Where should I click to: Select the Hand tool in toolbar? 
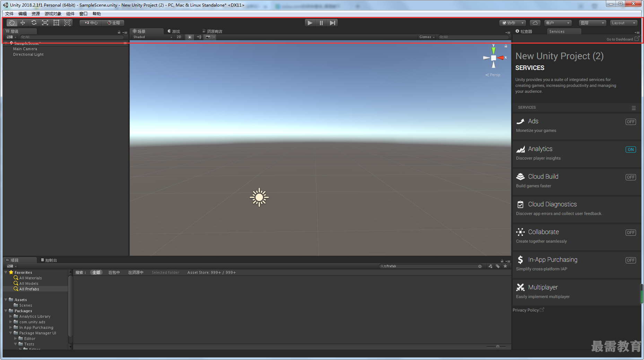click(12, 23)
